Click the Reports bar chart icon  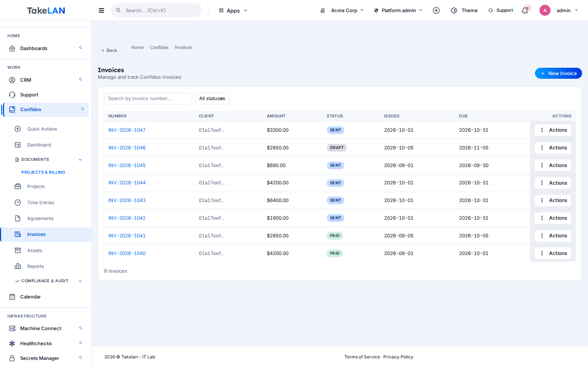click(x=18, y=266)
